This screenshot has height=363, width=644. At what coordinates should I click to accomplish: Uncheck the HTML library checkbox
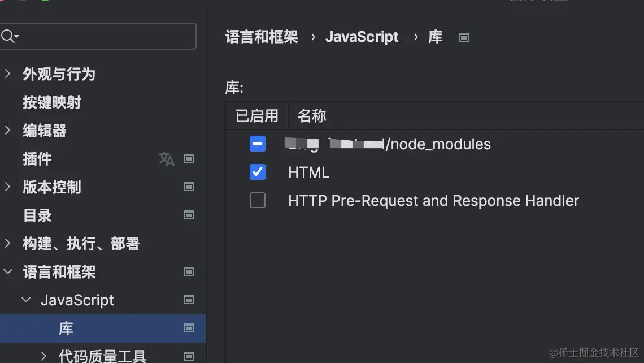(258, 172)
